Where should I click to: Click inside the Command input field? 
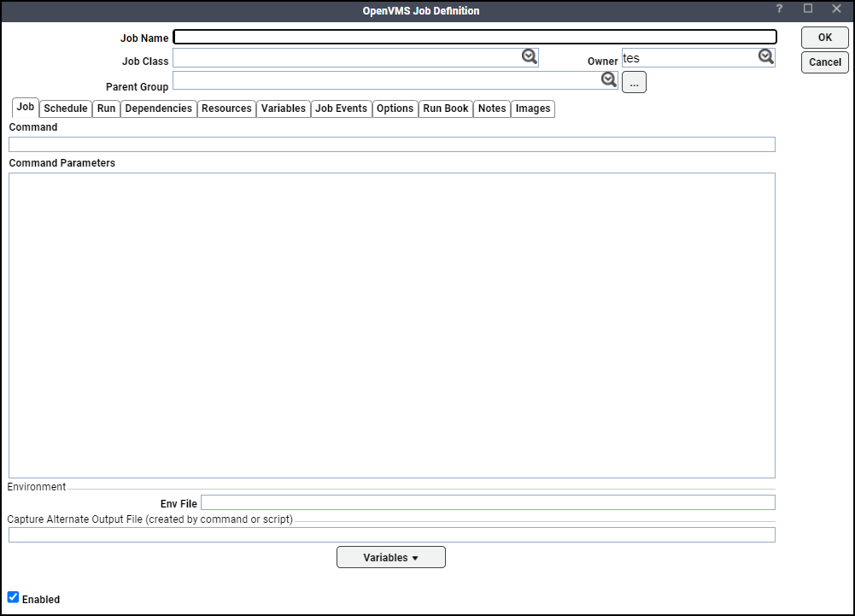click(391, 144)
